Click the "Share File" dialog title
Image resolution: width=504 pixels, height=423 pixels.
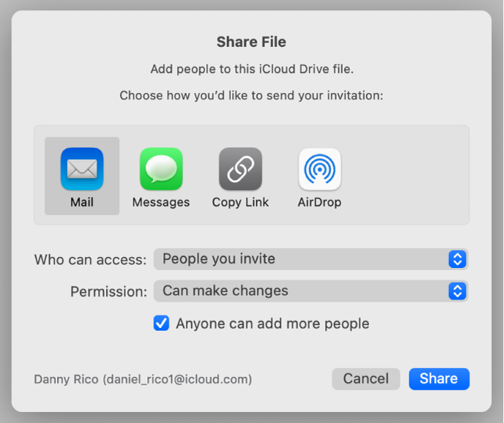click(x=251, y=42)
